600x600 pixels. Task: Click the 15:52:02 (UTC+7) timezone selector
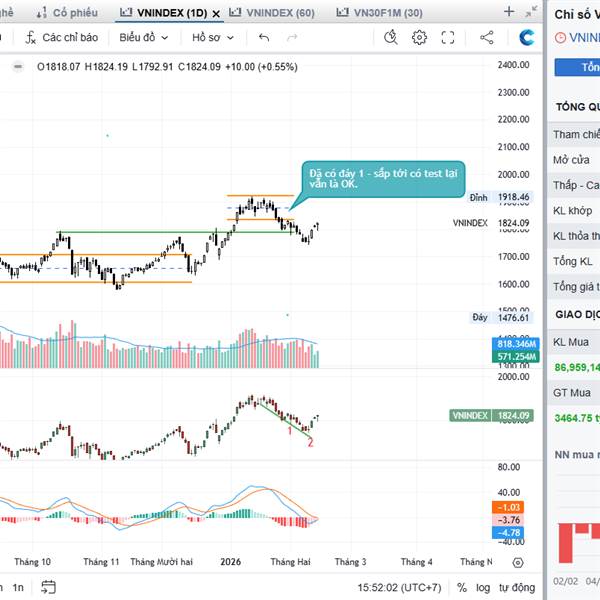click(x=400, y=588)
